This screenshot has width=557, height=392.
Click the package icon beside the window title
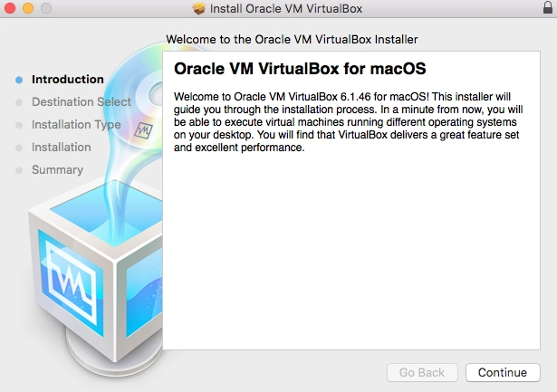(199, 9)
